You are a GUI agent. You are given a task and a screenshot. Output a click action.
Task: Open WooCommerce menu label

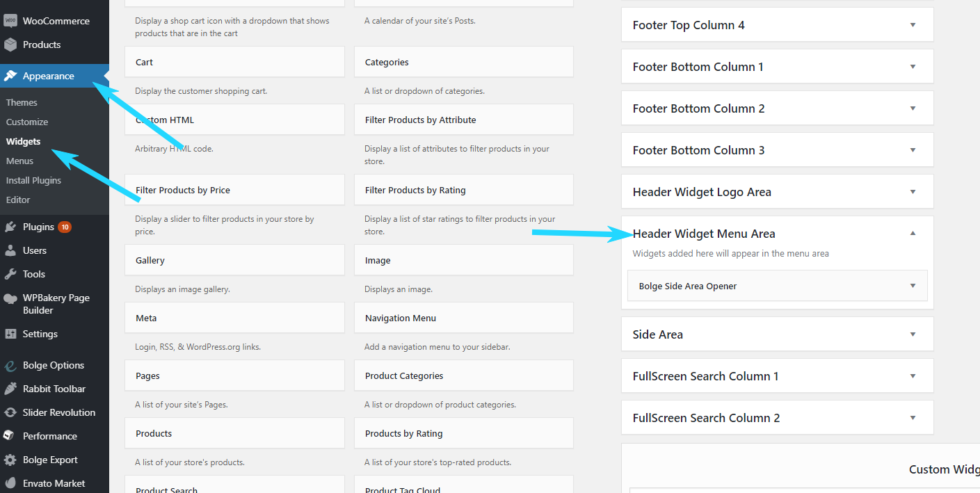pyautogui.click(x=56, y=21)
